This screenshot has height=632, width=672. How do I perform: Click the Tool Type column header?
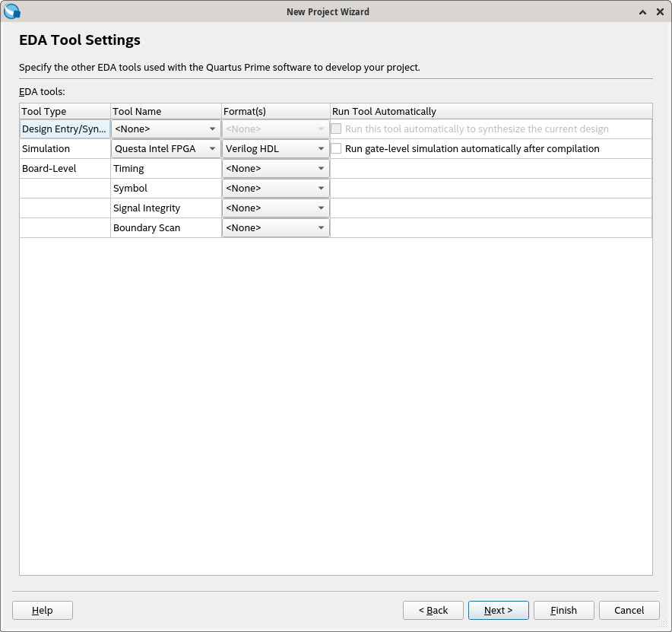pos(65,111)
